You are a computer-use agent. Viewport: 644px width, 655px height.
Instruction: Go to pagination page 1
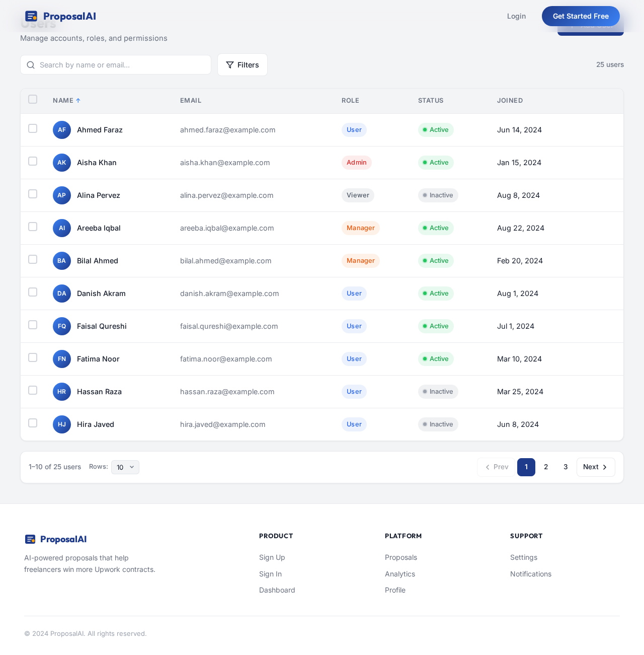pyautogui.click(x=526, y=467)
